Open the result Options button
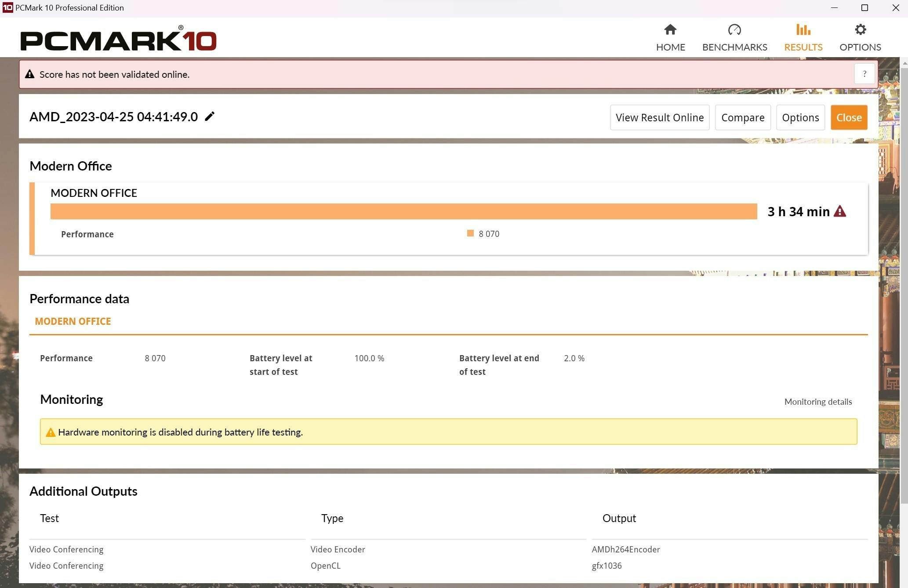908x588 pixels. [x=800, y=117]
